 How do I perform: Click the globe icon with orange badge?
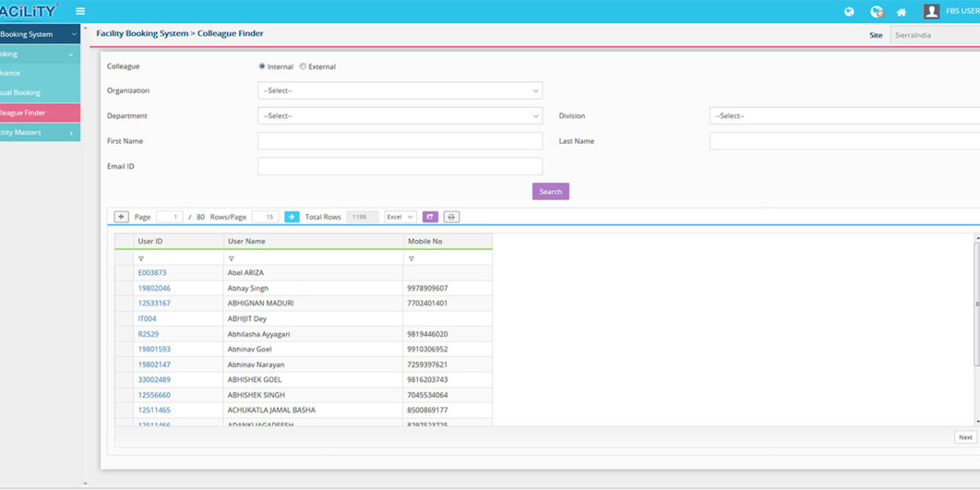[876, 11]
